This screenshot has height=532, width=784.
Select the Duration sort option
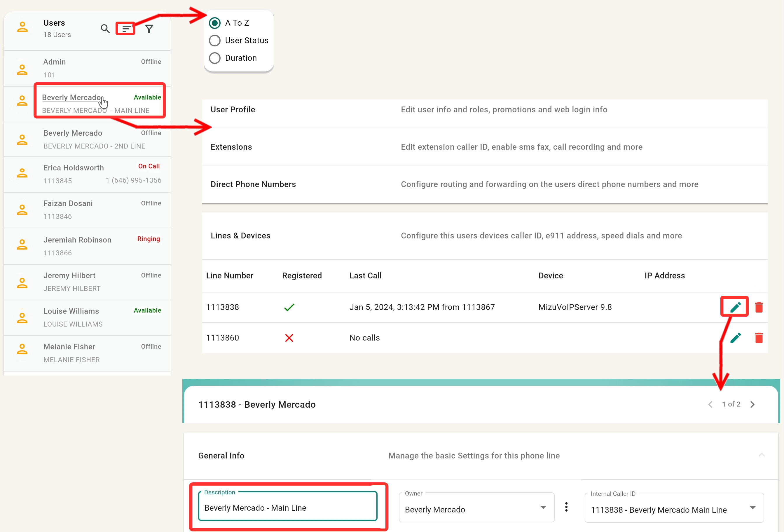tap(215, 58)
